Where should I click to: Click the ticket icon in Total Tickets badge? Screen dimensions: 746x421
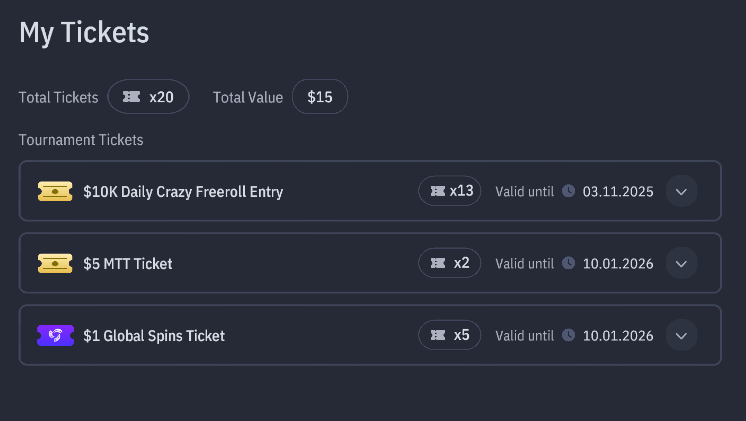(x=131, y=97)
